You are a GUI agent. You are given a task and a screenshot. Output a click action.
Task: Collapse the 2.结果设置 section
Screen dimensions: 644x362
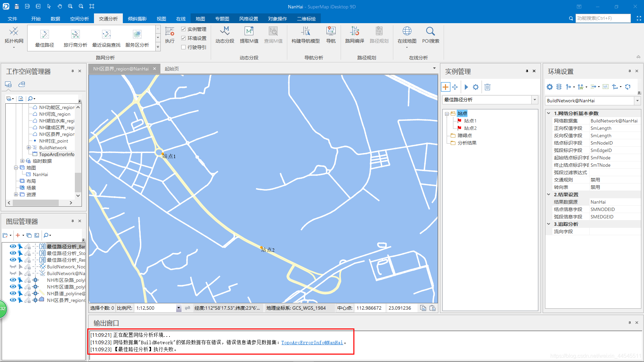coord(549,195)
